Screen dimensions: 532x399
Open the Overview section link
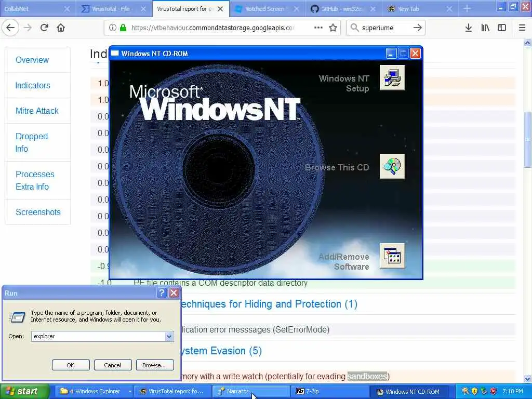coord(32,60)
